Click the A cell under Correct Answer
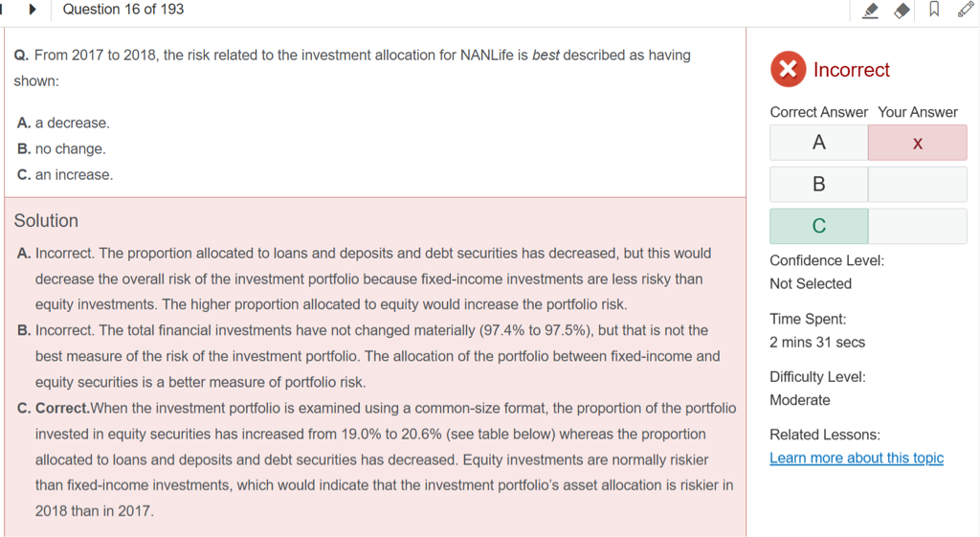 (818, 144)
